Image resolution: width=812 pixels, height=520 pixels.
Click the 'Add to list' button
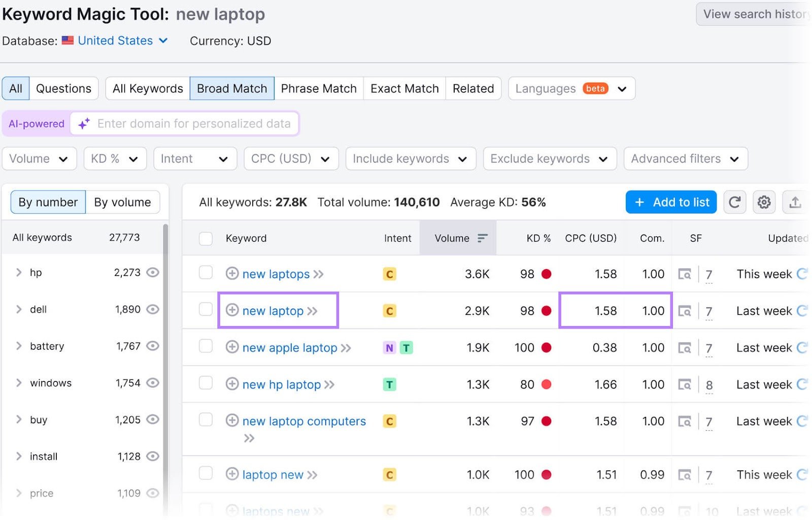(671, 202)
